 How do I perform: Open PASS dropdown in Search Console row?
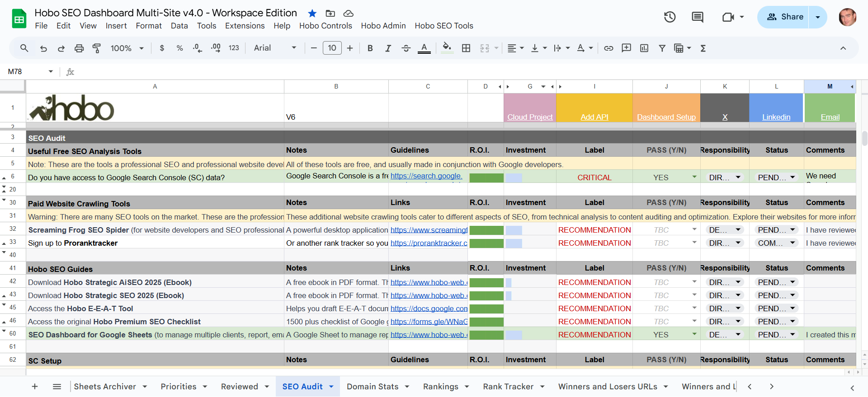click(x=694, y=177)
